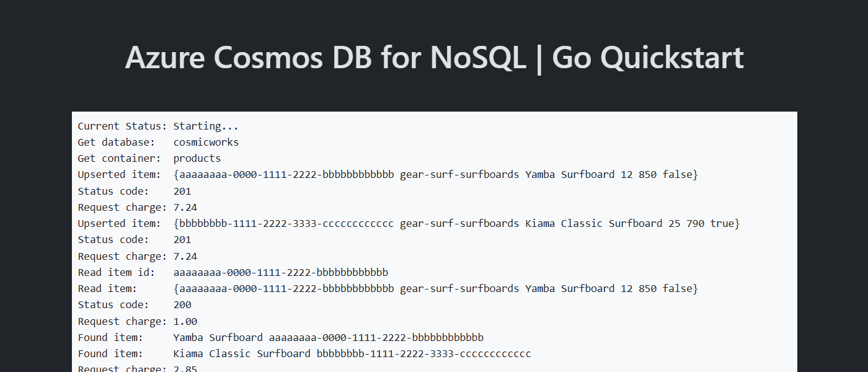Click the GUID on the "Read item id" line
The height and width of the screenshot is (372, 868).
coord(281,273)
